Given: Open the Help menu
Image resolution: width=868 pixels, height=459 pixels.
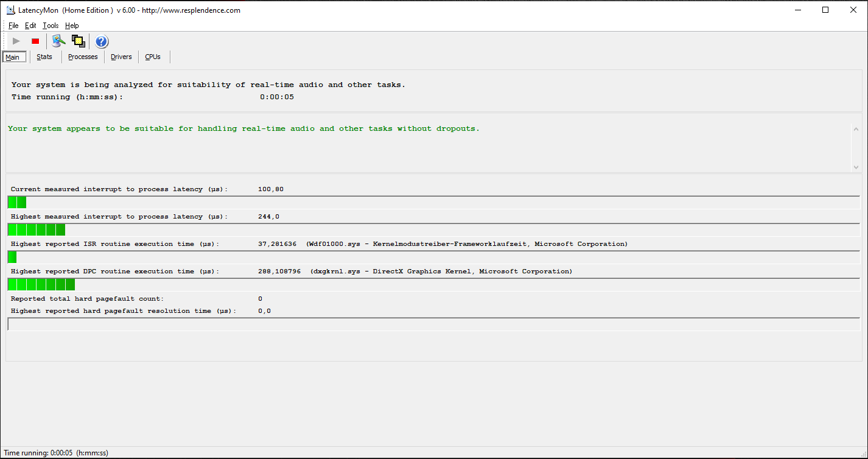Looking at the screenshot, I should 72,26.
